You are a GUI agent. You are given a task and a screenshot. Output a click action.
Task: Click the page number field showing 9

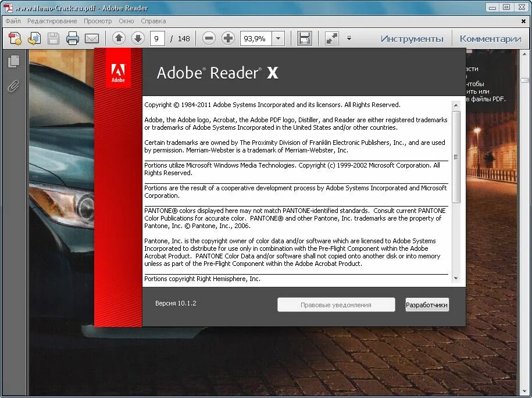tap(158, 38)
